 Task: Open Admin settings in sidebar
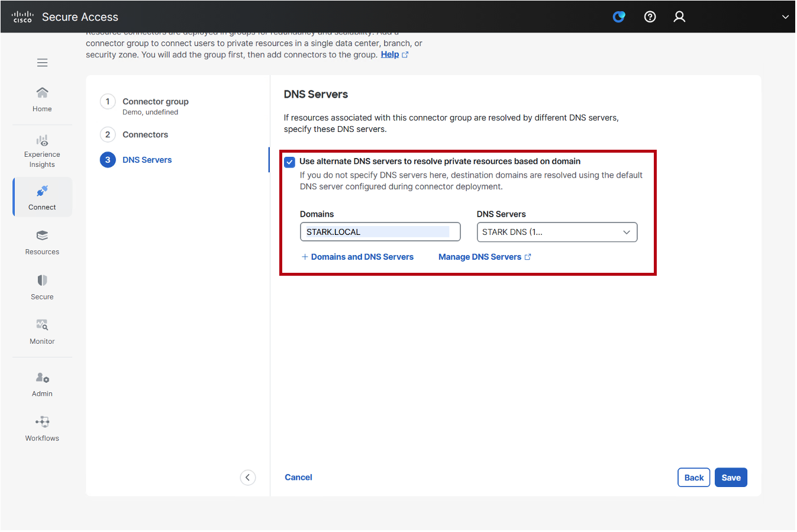[42, 385]
